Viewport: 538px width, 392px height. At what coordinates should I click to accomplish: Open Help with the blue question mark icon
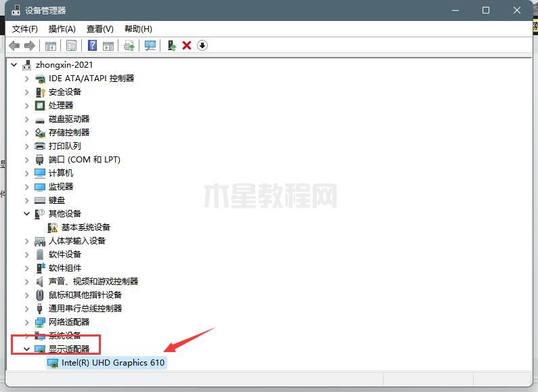click(92, 45)
